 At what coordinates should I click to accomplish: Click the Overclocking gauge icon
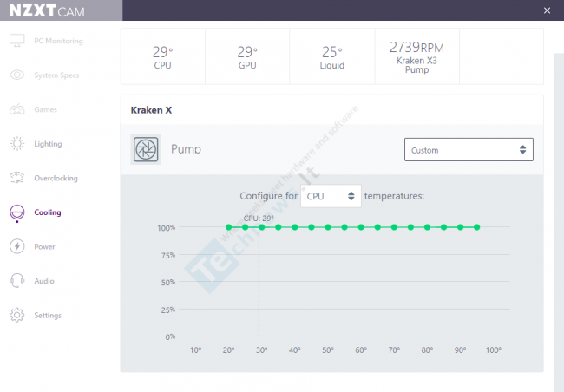pyautogui.click(x=16, y=178)
